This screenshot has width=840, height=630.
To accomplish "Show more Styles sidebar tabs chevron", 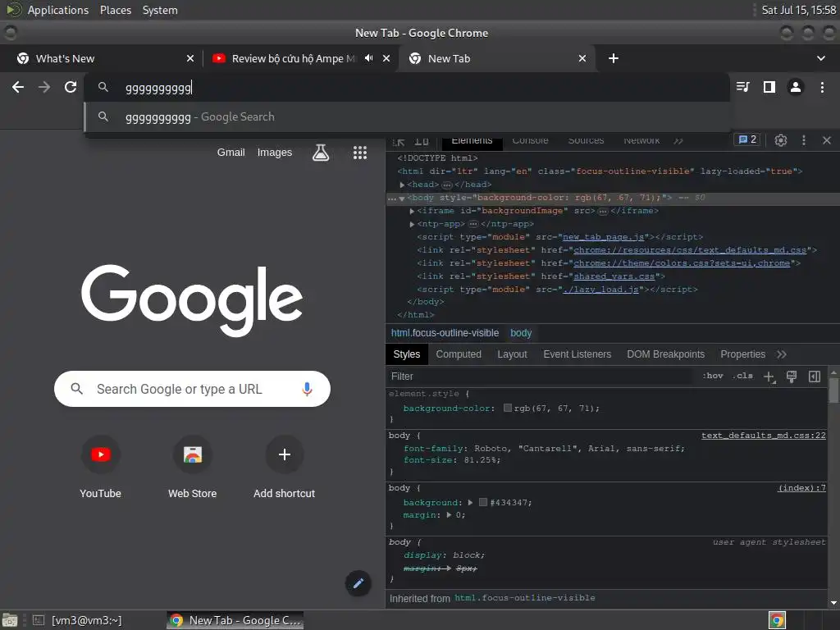I will tap(782, 354).
